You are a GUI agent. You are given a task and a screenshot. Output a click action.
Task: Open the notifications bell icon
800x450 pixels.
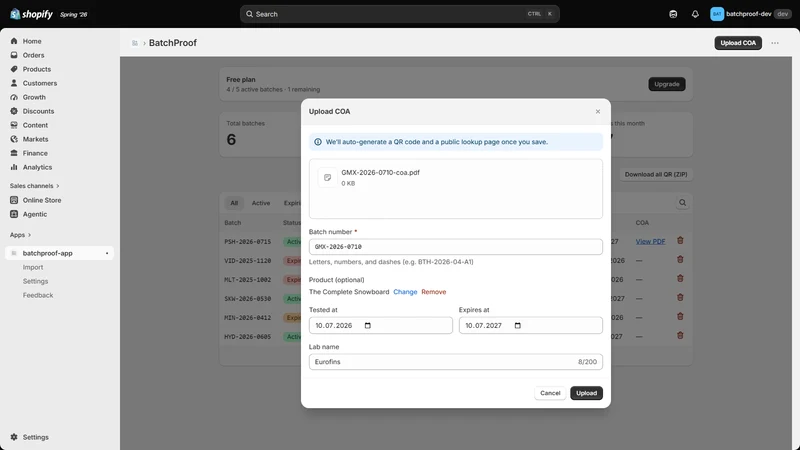click(695, 14)
